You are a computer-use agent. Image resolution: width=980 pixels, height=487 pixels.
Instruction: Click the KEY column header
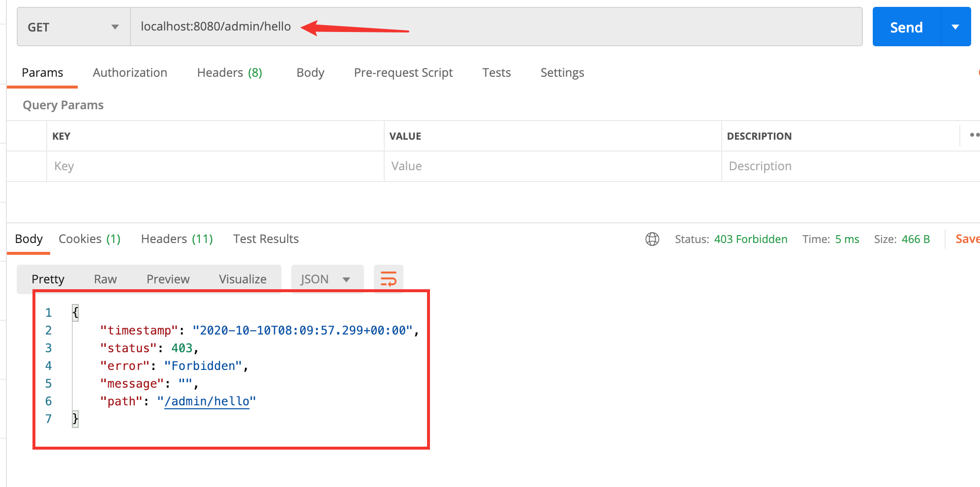pos(61,136)
